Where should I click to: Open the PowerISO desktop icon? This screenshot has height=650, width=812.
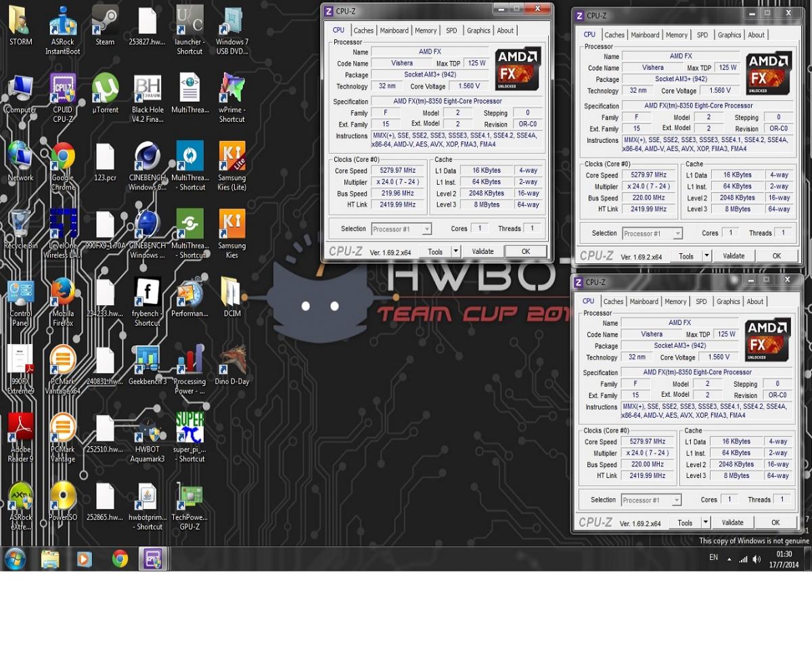(x=63, y=502)
